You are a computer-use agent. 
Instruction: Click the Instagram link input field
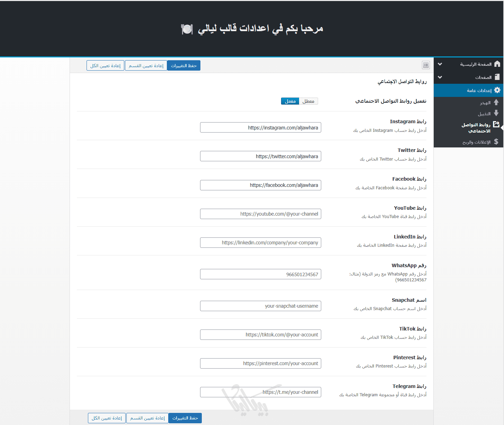coord(260,128)
